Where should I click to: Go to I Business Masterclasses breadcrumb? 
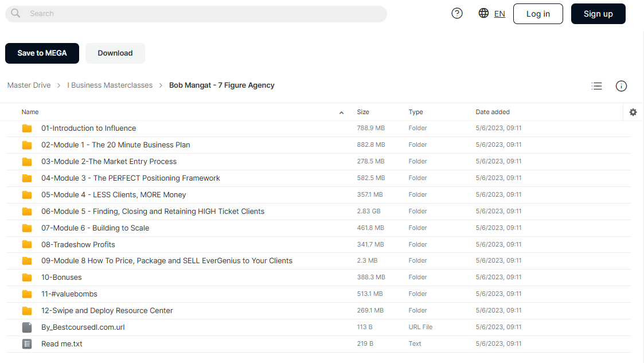[110, 85]
